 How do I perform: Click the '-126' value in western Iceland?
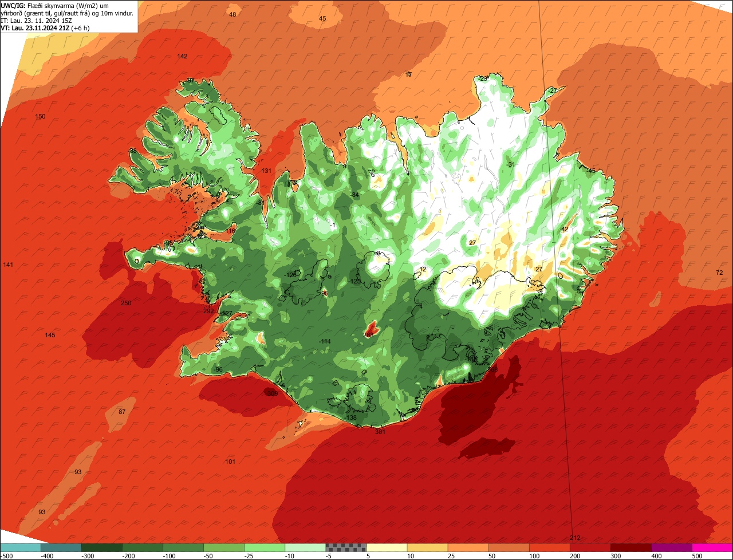pyautogui.click(x=291, y=275)
